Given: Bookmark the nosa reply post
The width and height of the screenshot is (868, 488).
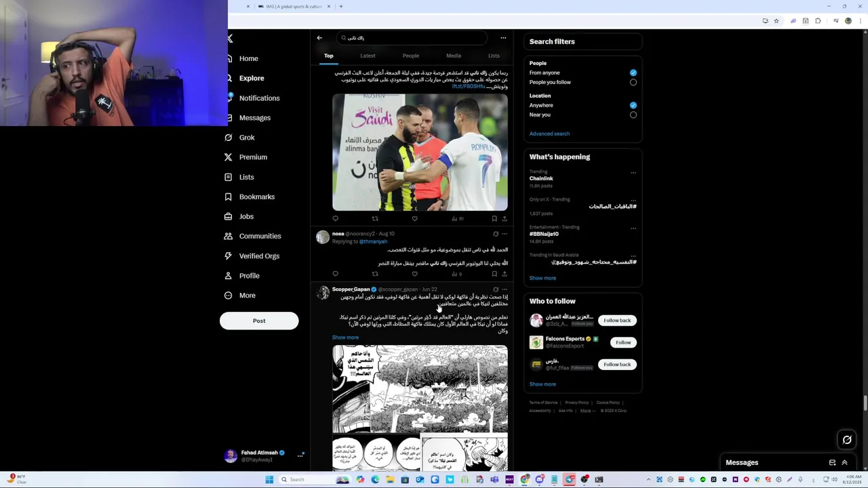Looking at the screenshot, I should (494, 274).
